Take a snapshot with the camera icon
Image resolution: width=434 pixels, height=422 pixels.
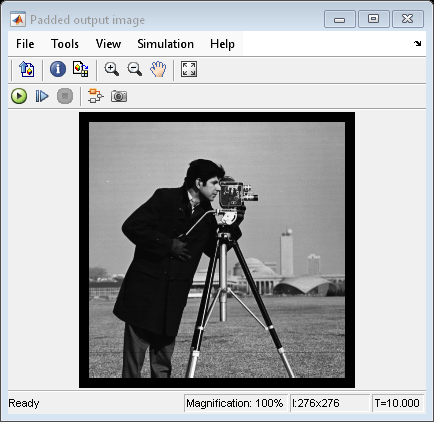119,96
